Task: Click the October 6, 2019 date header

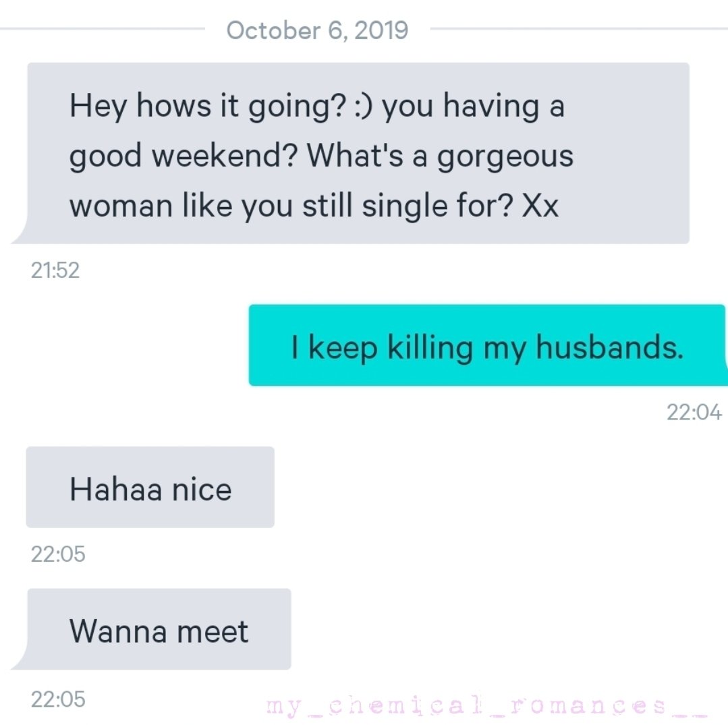Action: click(317, 30)
